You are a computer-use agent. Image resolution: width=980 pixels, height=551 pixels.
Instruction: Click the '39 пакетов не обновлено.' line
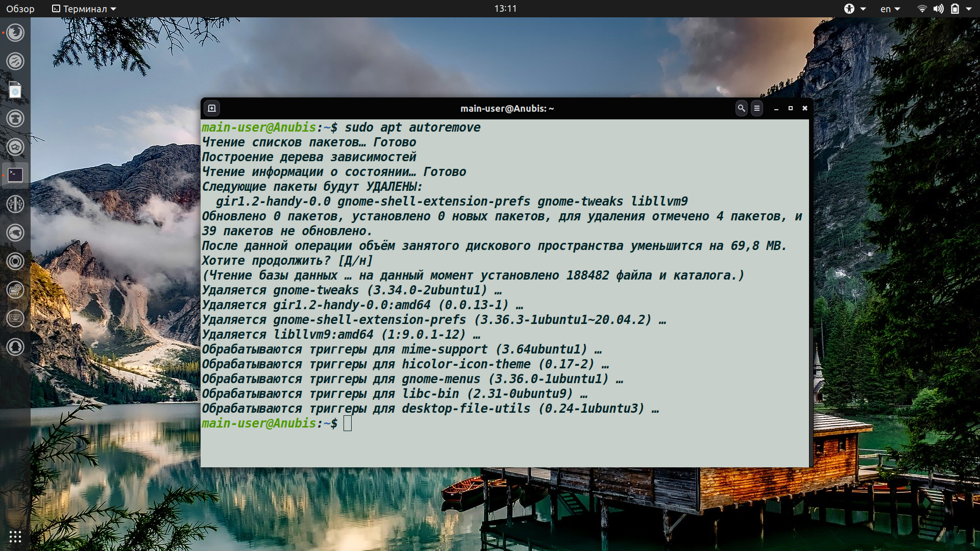pyautogui.click(x=287, y=231)
